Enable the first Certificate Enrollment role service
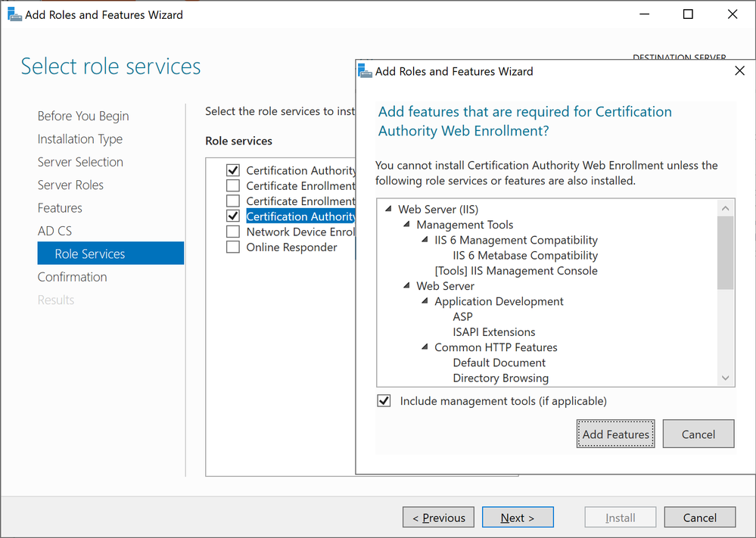The width and height of the screenshot is (756, 538). [x=232, y=185]
